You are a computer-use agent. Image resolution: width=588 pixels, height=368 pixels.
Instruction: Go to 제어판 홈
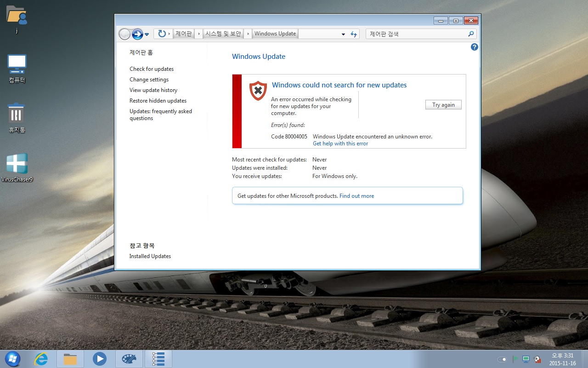[141, 52]
